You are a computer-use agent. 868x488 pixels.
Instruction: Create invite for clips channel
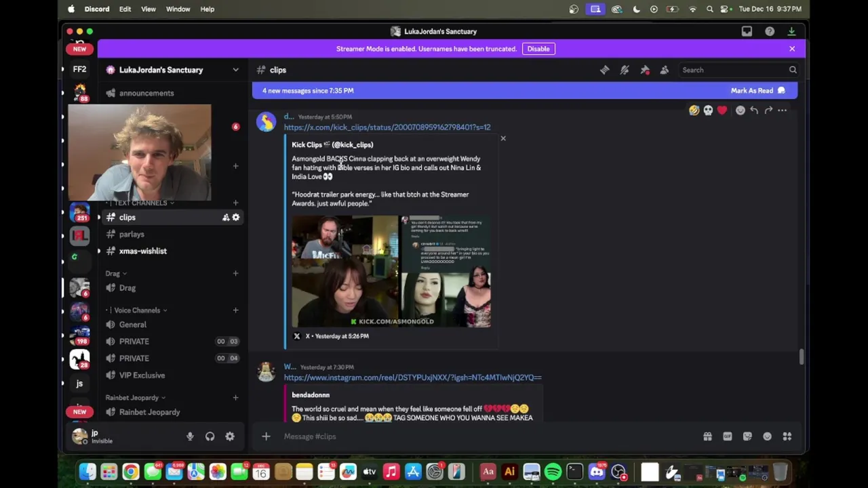click(x=226, y=218)
